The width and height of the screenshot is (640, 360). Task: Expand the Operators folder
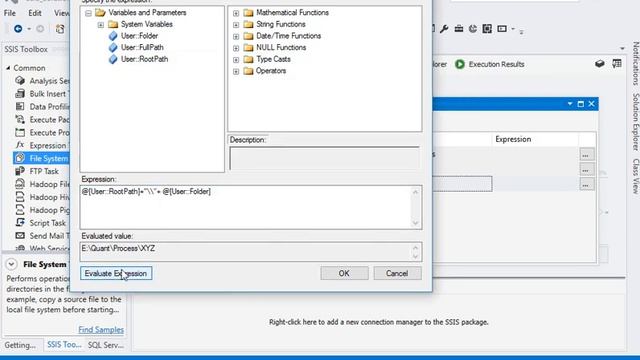236,71
